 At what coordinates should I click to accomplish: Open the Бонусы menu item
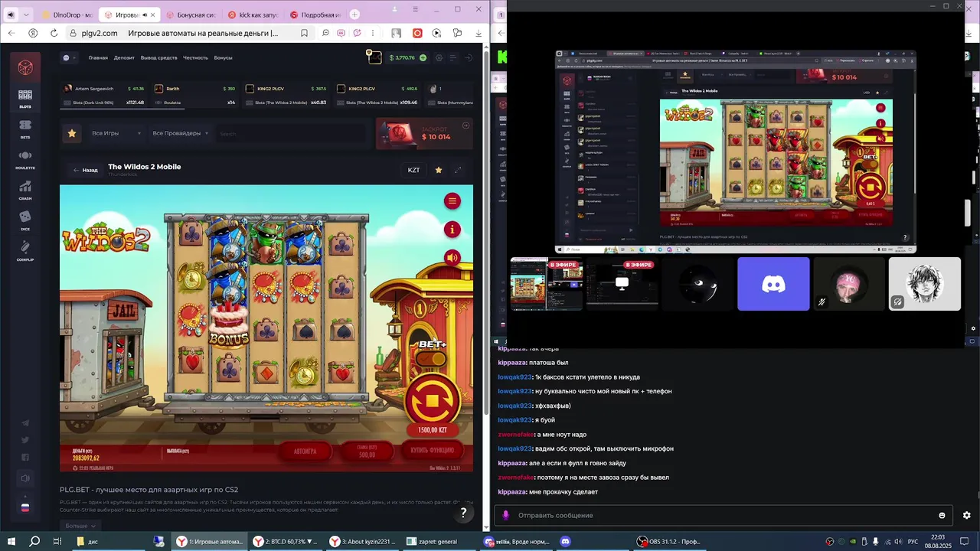pos(223,57)
